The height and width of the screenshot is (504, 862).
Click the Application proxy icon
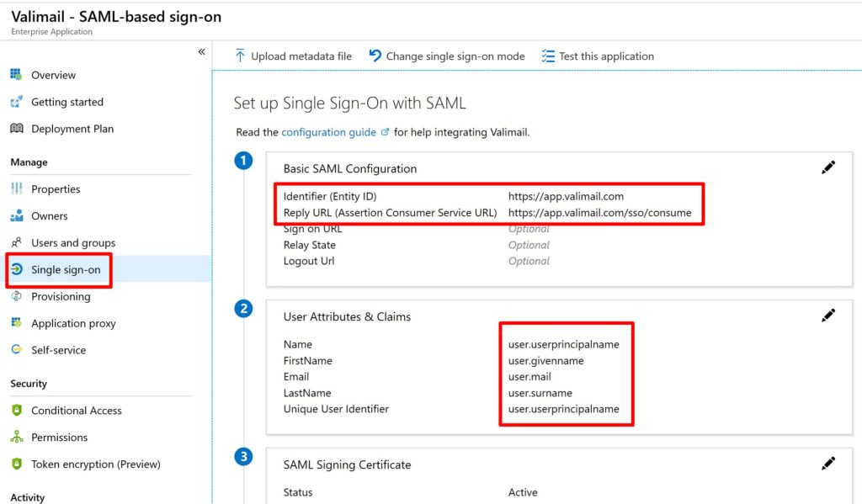click(x=16, y=323)
